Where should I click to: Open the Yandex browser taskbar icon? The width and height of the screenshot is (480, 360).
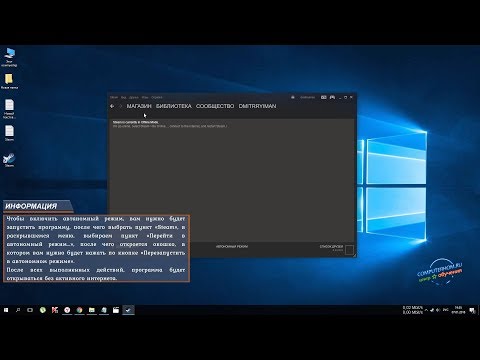click(x=67, y=310)
